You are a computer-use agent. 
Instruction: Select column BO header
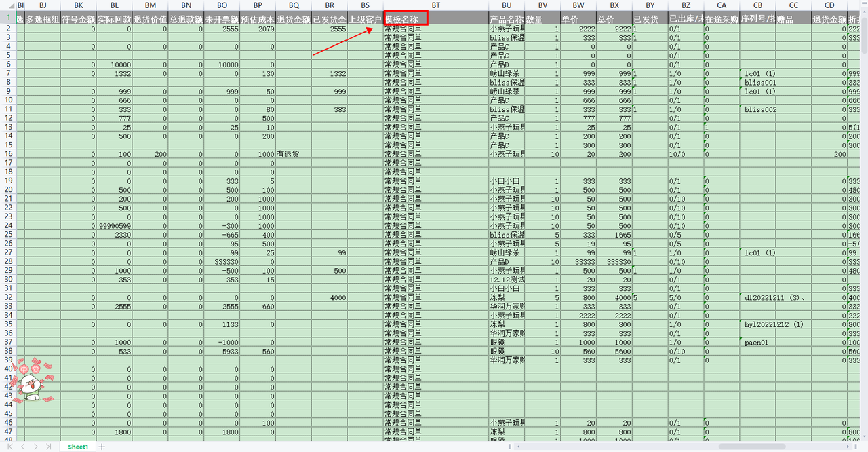(x=222, y=5)
